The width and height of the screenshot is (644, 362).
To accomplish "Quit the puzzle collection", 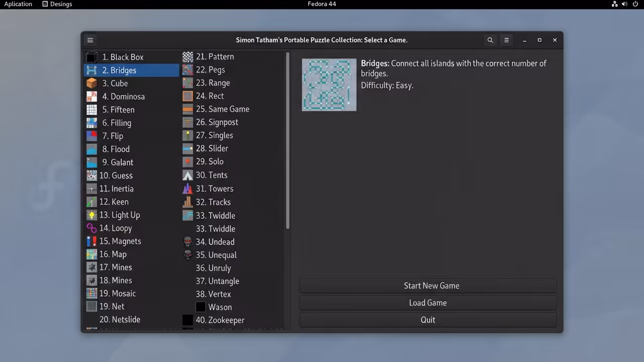I will click(428, 320).
